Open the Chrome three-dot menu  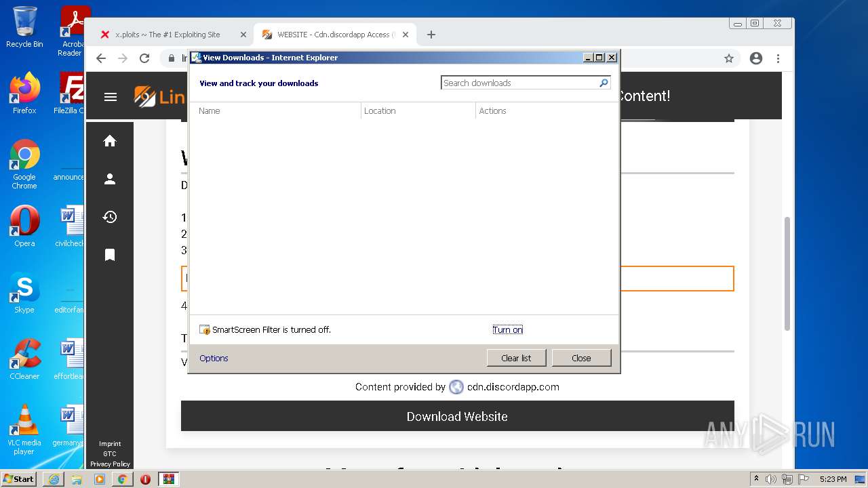(x=778, y=58)
